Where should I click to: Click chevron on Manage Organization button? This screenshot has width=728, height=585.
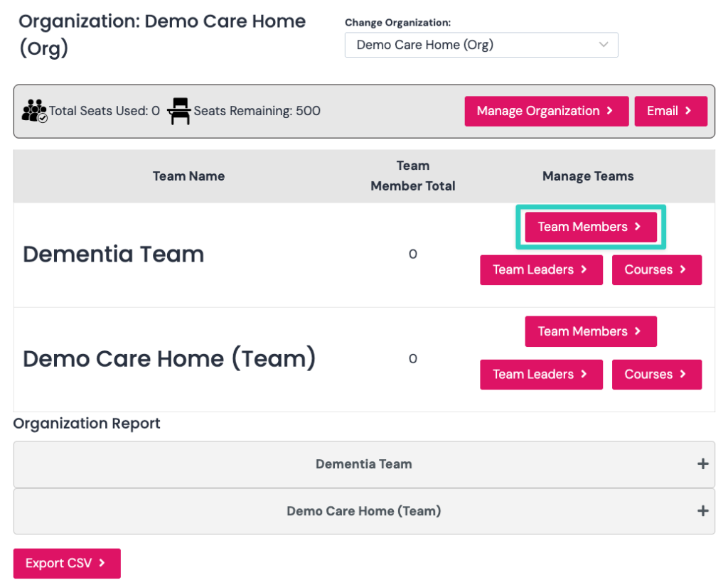point(609,110)
